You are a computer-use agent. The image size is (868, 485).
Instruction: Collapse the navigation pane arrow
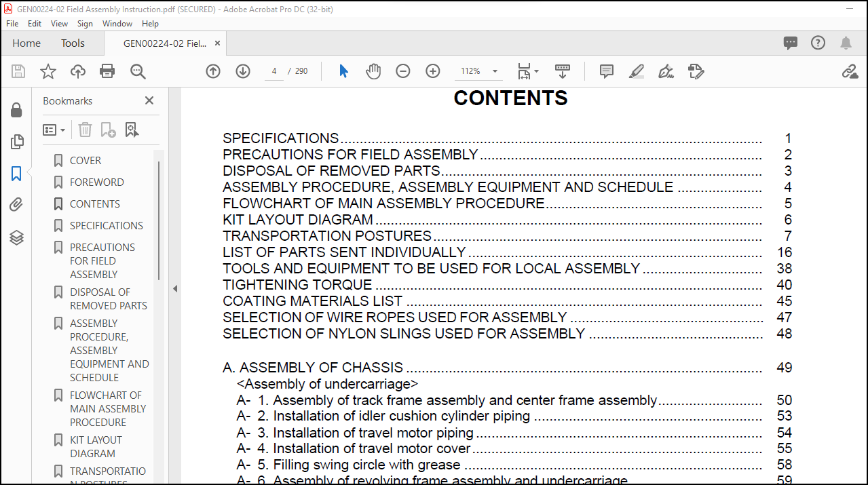[x=175, y=289]
